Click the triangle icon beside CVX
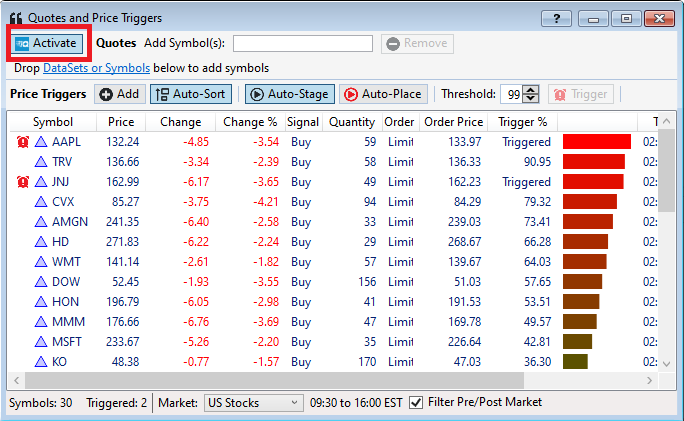 pos(41,202)
